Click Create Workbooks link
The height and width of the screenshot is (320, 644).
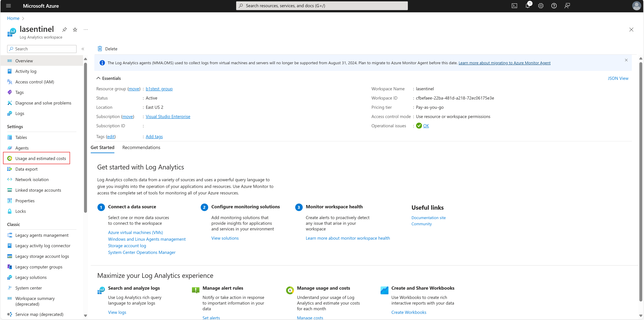[x=409, y=312]
